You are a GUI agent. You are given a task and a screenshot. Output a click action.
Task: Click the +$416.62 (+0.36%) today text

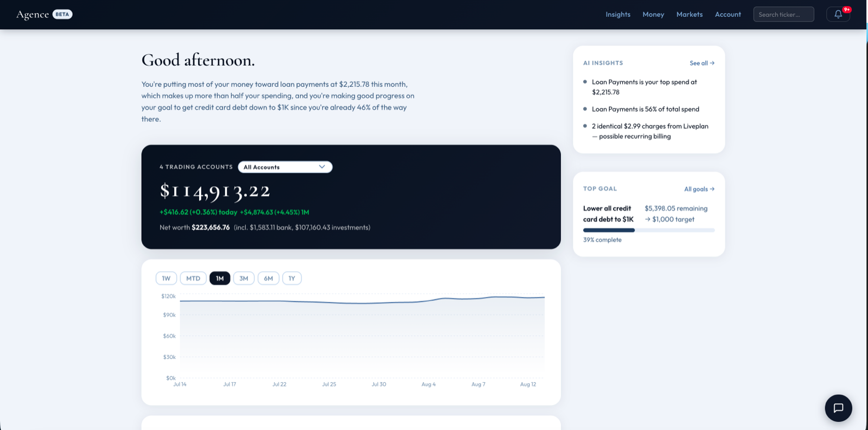coord(198,212)
